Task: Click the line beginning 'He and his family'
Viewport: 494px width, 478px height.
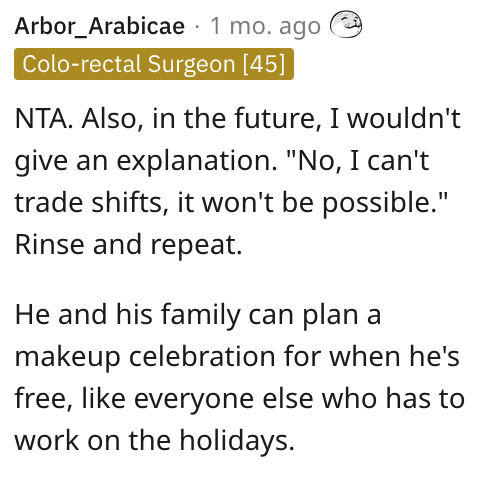Action: coord(198,314)
